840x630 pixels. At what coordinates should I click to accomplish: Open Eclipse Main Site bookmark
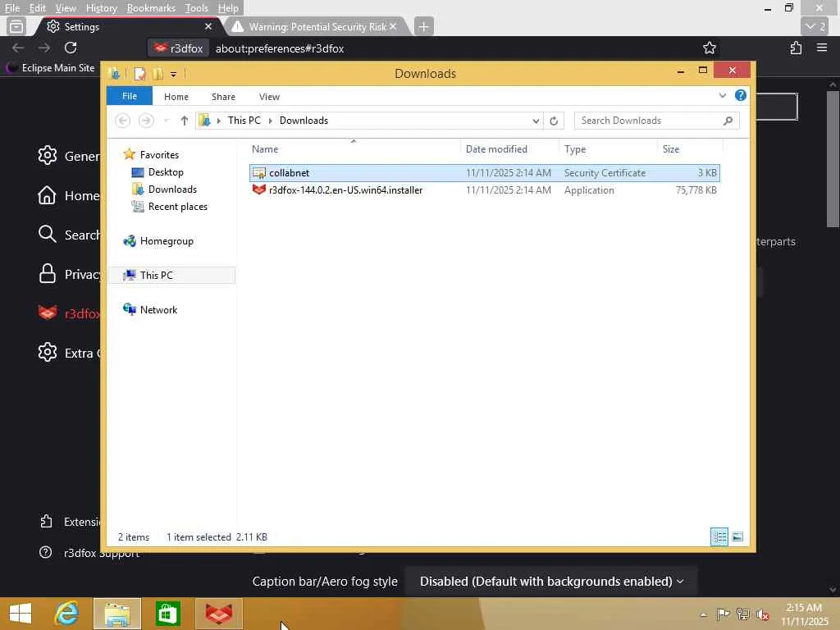pyautogui.click(x=51, y=68)
